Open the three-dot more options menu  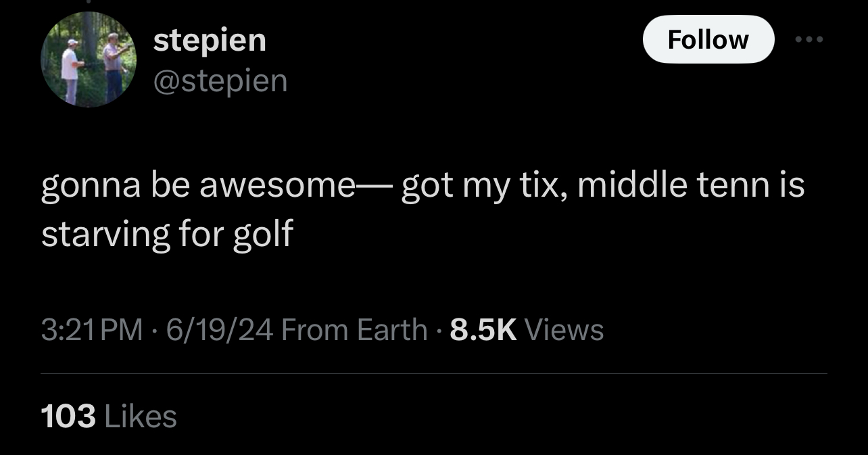click(x=809, y=40)
